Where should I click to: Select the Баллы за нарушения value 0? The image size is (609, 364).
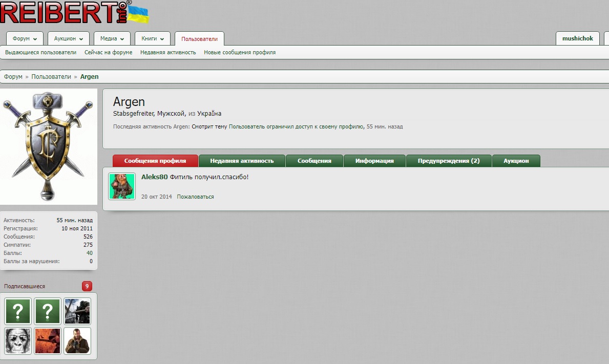coord(91,261)
